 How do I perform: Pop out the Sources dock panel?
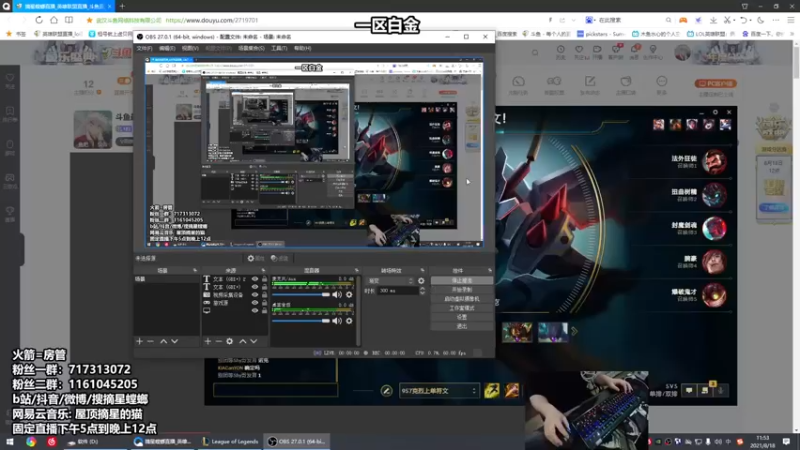click(263, 270)
